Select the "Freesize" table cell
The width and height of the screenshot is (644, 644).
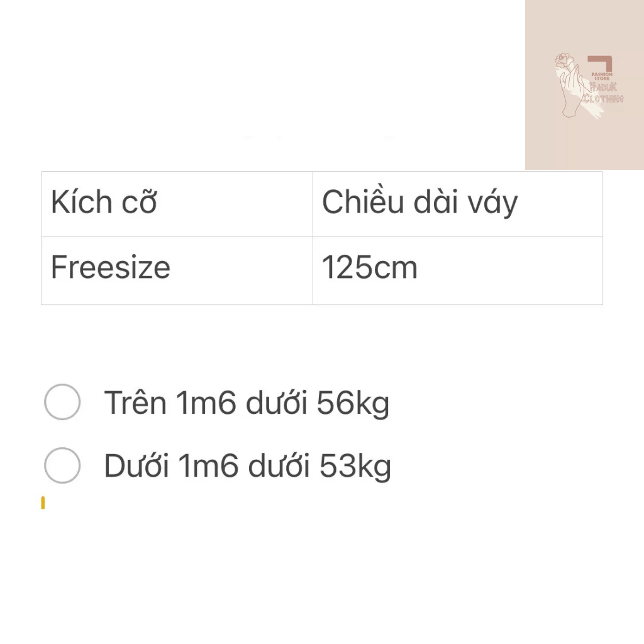(x=177, y=270)
